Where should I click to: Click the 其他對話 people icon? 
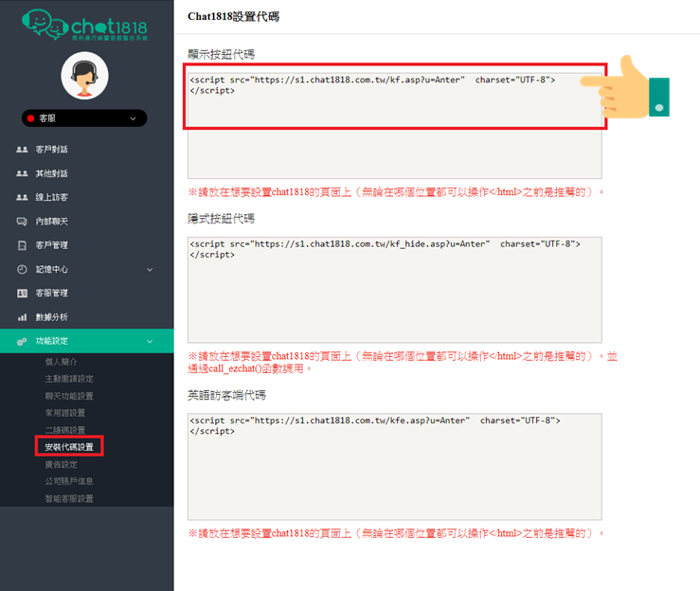click(x=22, y=174)
